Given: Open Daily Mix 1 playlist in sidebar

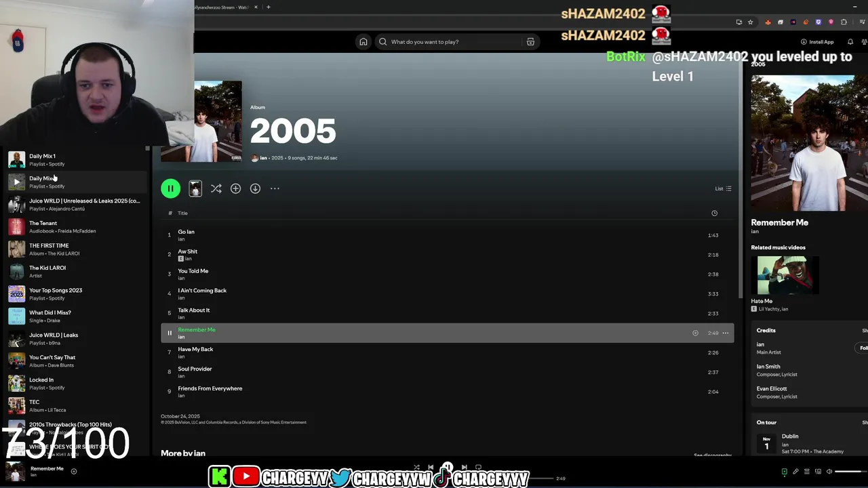Looking at the screenshot, I should tap(76, 160).
